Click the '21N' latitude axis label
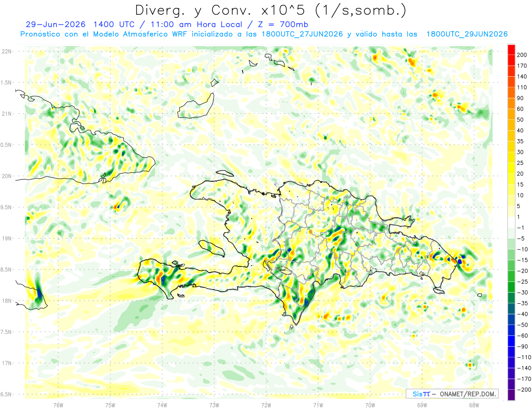532x411 pixels. coord(7,114)
